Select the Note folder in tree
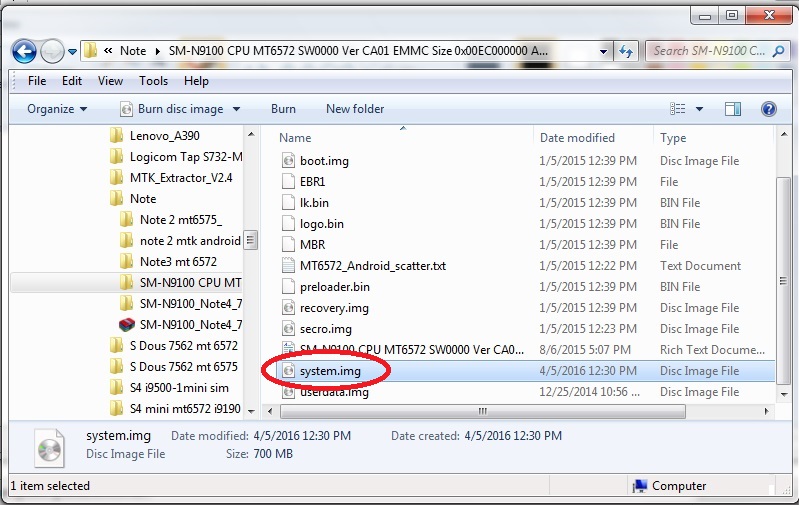Viewport: 799px width, 505px height. [x=133, y=199]
